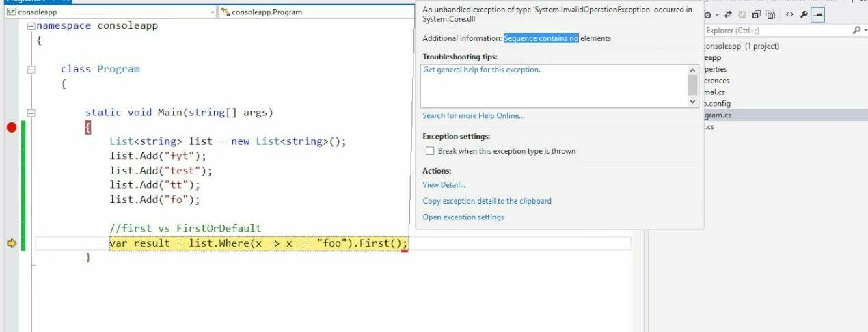Screen dimensions: 868x332
Task: Toggle the Preview Selected Items icon
Action: (818, 14)
